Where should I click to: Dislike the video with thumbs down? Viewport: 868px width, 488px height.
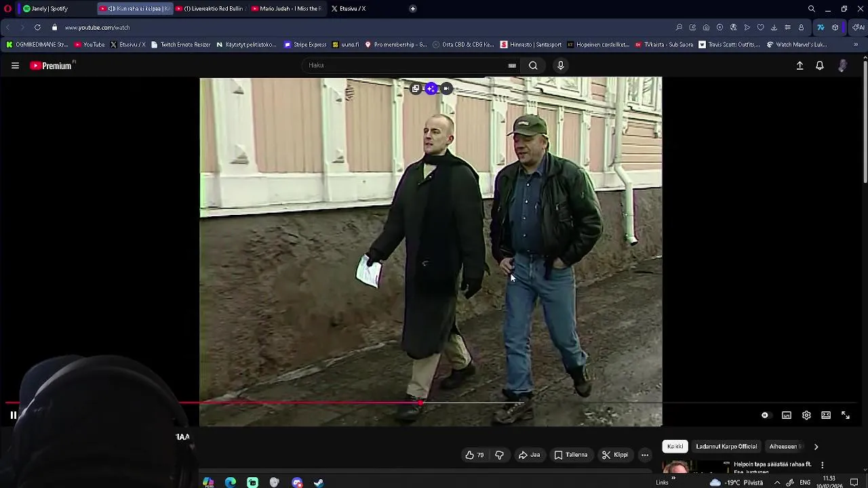500,455
